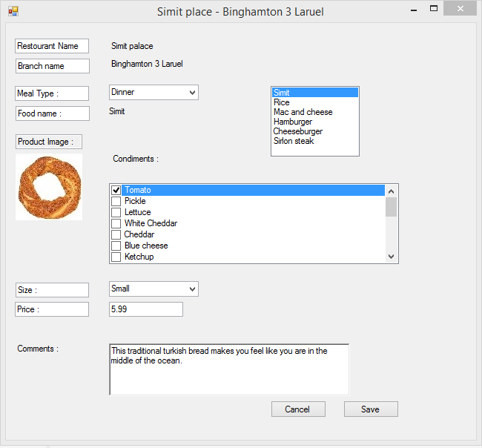Choose Hamburger from the food list
The image size is (482, 448).
[x=293, y=122]
